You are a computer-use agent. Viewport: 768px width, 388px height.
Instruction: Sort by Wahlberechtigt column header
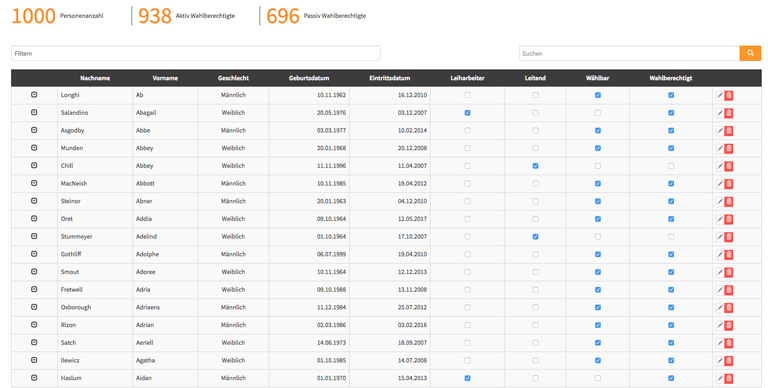(671, 78)
